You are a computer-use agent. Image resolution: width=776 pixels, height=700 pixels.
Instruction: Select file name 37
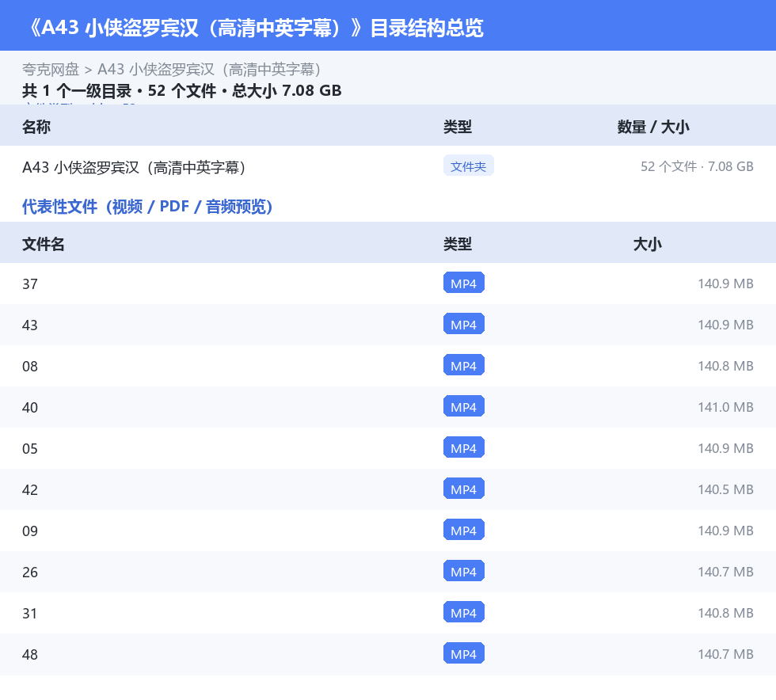(30, 284)
